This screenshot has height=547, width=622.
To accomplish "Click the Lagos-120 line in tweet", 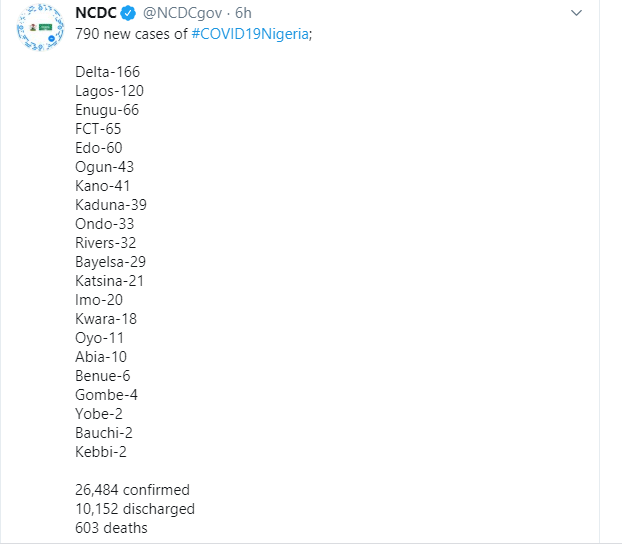I will click(x=109, y=91).
